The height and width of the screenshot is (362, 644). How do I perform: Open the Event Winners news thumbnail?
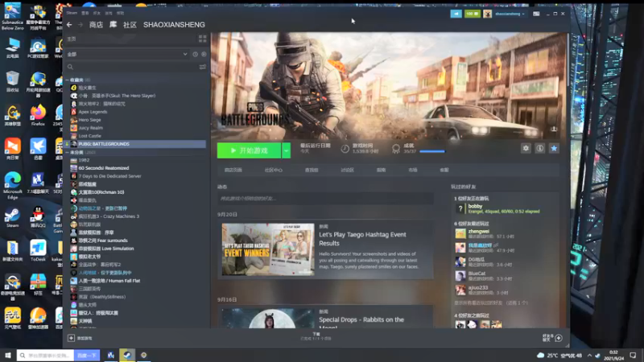coord(268,249)
